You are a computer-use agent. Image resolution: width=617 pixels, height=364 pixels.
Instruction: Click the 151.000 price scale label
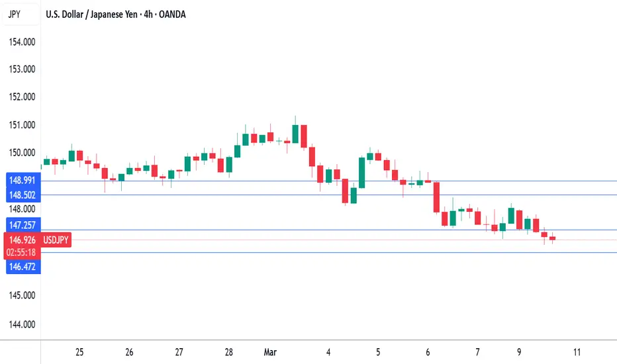(x=22, y=124)
